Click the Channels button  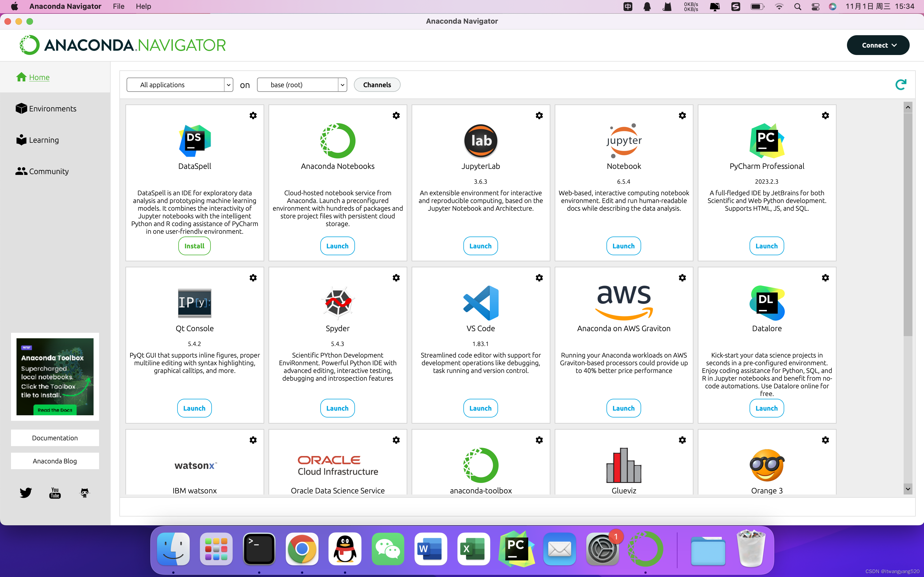pyautogui.click(x=377, y=85)
